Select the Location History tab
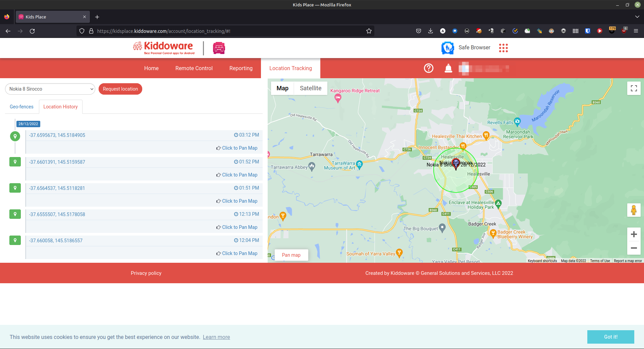 pyautogui.click(x=60, y=107)
